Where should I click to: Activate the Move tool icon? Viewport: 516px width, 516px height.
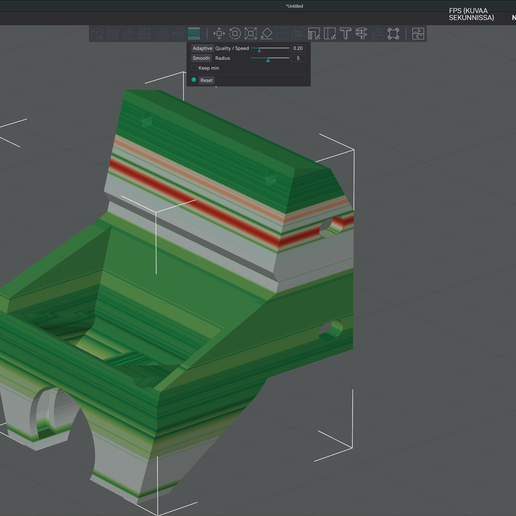pos(219,33)
